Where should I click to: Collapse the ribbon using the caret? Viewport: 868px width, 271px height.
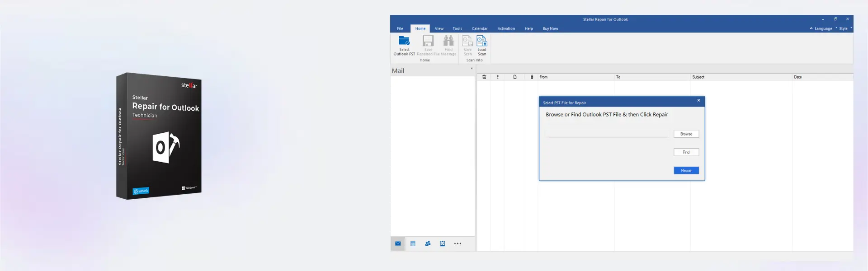811,28
